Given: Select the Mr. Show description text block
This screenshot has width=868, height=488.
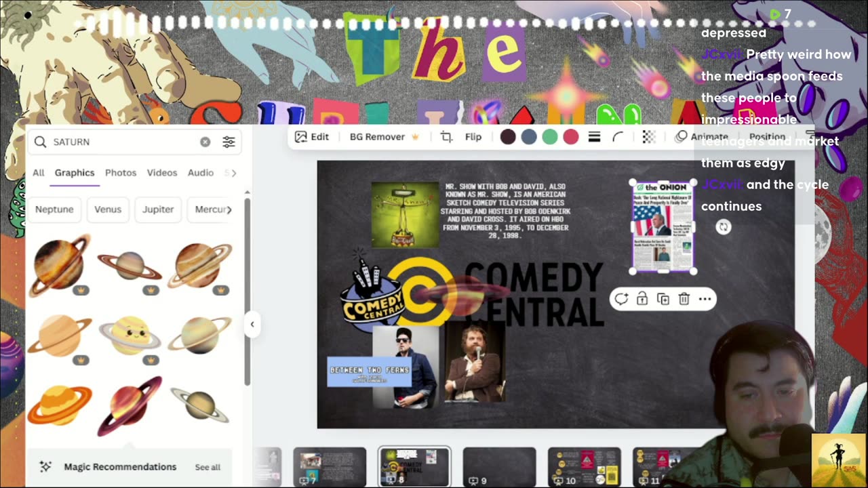Looking at the screenshot, I should [506, 211].
